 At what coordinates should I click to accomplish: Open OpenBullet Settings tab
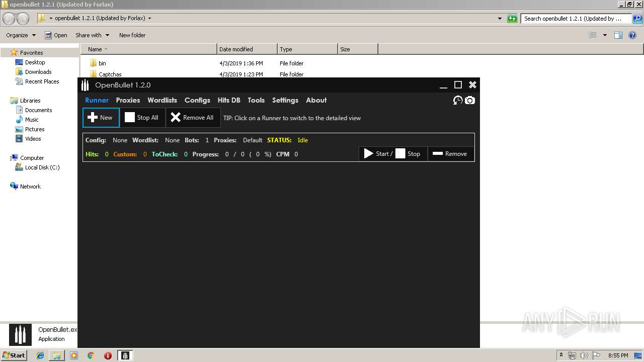coord(285,100)
